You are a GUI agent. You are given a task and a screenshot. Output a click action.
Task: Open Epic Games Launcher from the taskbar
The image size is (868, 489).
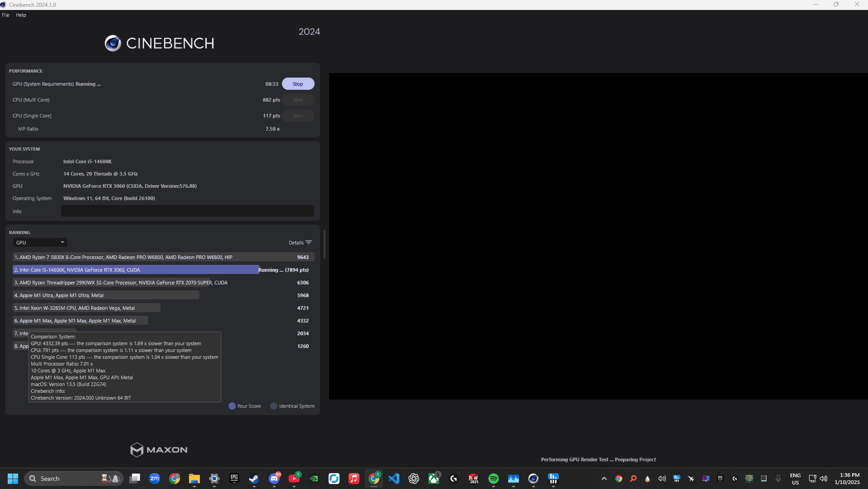pos(234,479)
